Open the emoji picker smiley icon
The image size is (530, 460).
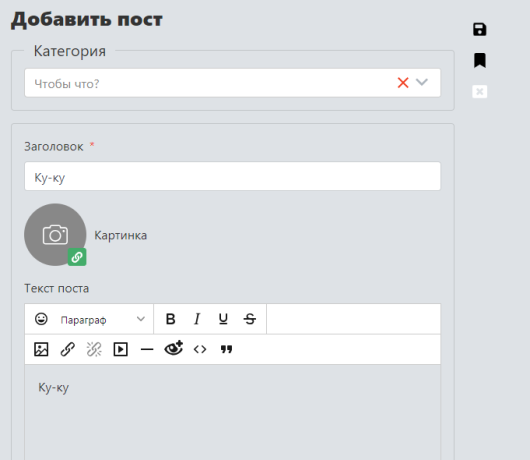(x=41, y=319)
